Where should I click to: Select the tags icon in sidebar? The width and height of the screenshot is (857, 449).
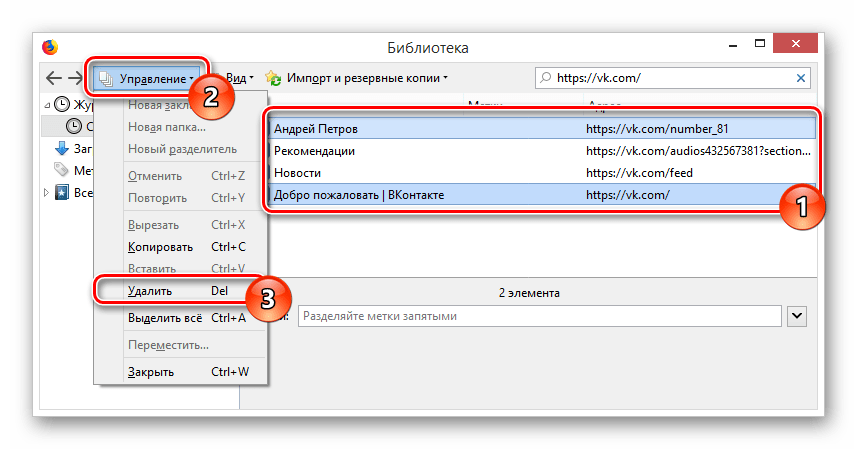point(61,170)
